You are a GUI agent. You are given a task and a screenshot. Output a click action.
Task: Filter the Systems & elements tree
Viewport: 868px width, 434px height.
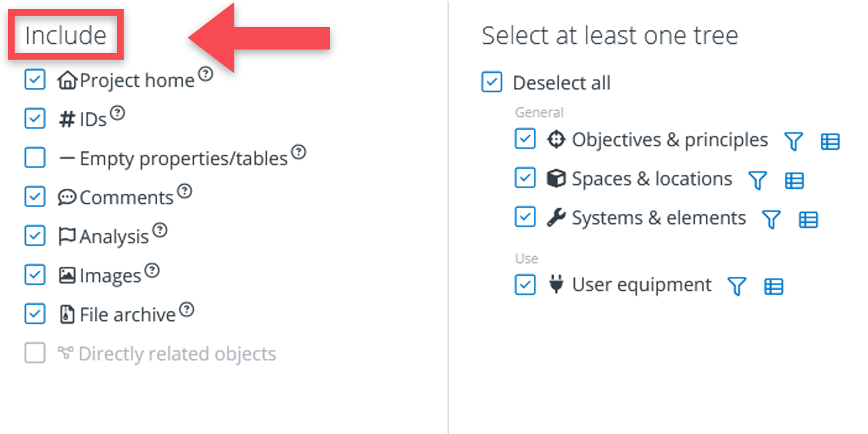tap(771, 220)
